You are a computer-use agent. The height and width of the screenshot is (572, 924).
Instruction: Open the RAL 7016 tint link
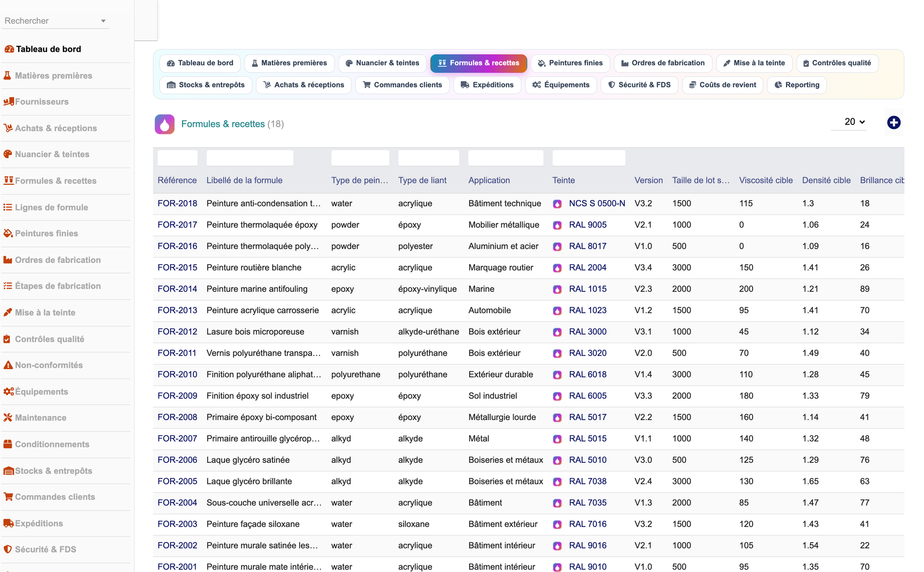click(x=588, y=524)
